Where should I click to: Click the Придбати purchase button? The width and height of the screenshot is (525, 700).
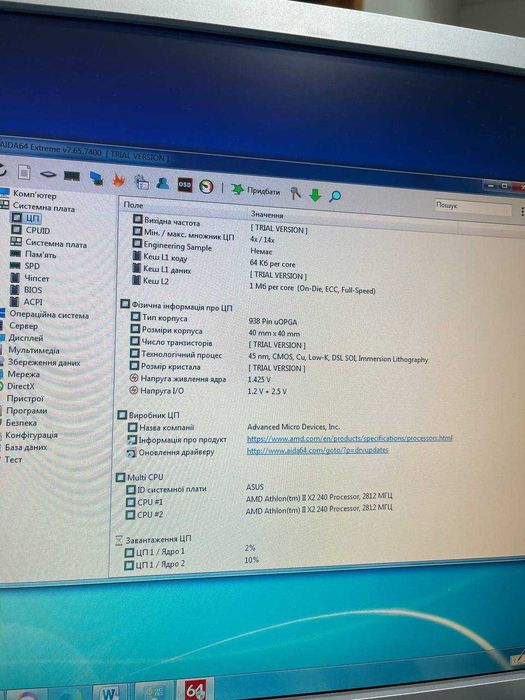pyautogui.click(x=256, y=190)
